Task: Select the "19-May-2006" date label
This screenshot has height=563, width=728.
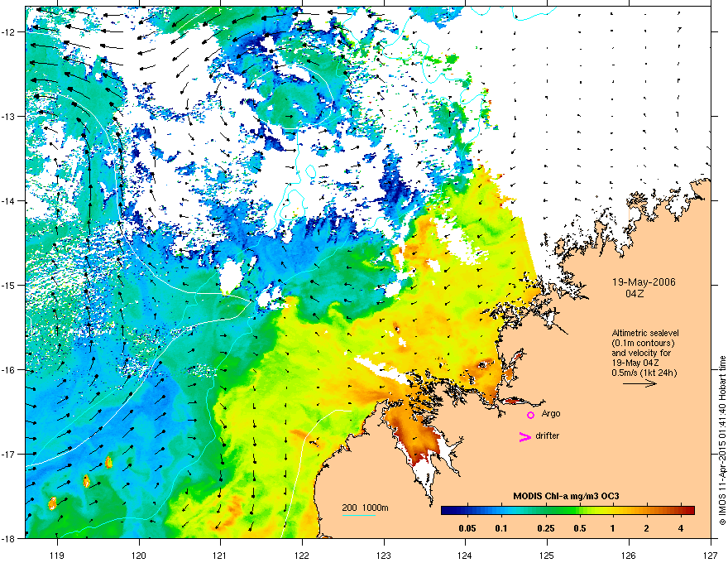Action: [644, 282]
